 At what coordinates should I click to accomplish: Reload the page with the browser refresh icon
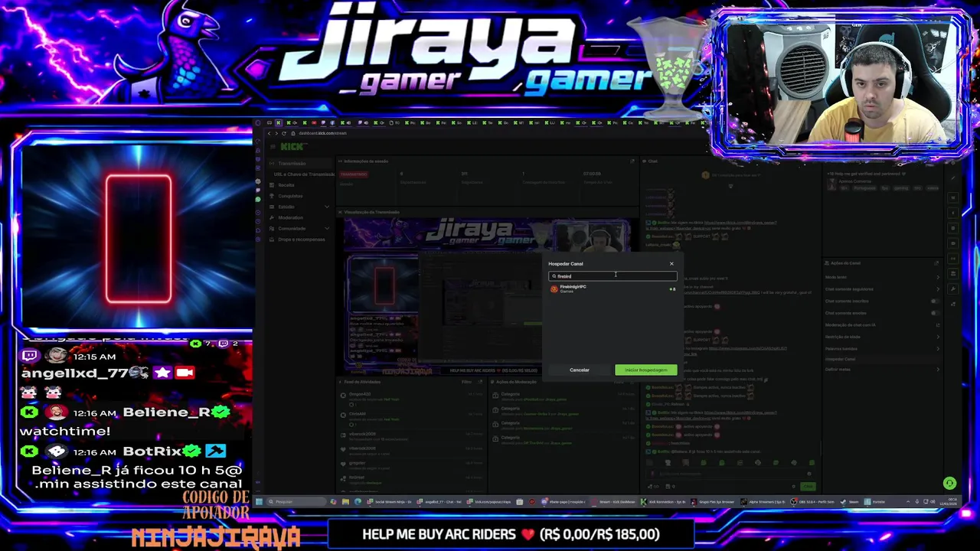pyautogui.click(x=284, y=133)
